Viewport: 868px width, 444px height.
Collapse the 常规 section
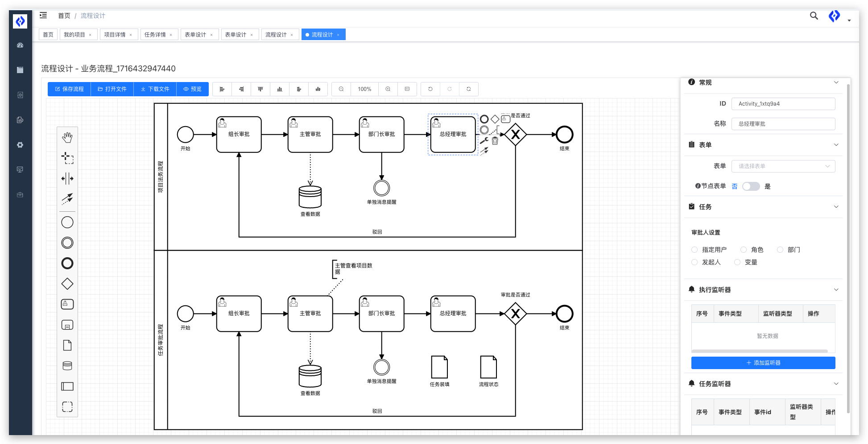point(836,82)
